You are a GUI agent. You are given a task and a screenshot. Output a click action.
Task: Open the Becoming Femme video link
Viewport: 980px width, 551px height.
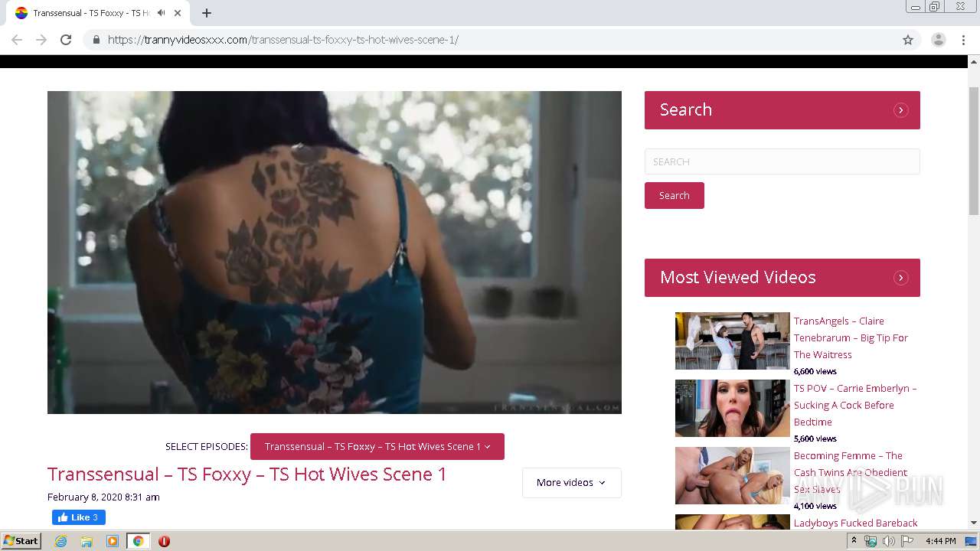coord(851,473)
